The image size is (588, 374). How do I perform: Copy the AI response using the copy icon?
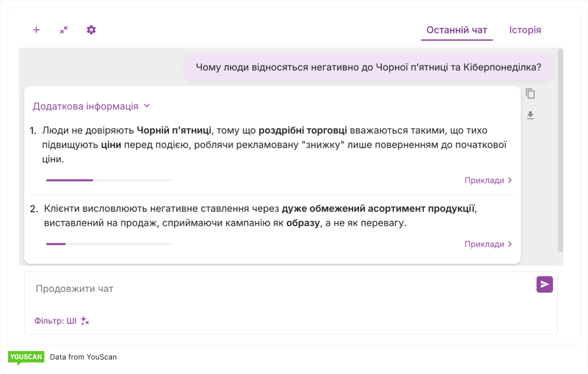[530, 93]
